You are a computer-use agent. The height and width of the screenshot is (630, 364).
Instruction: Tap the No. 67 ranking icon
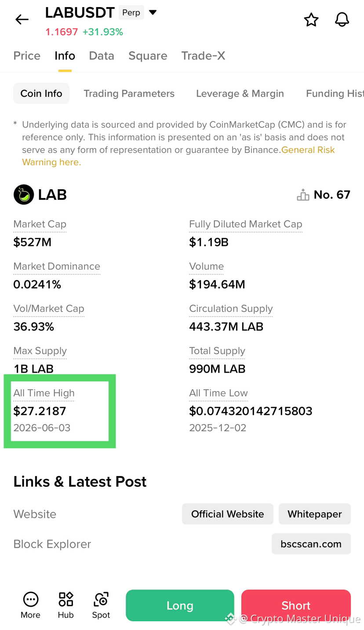click(x=303, y=195)
